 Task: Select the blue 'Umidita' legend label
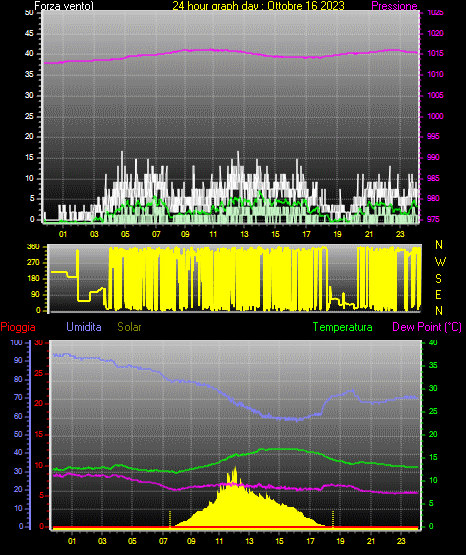[x=84, y=327]
